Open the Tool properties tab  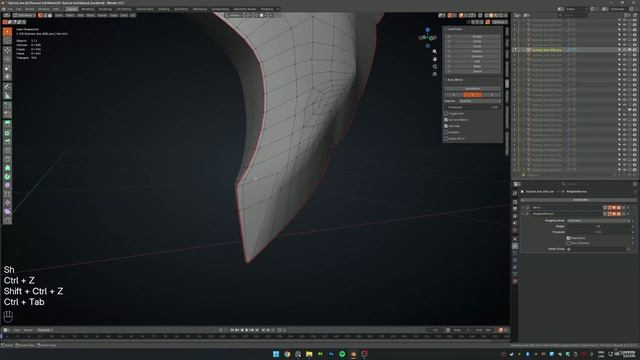(x=515, y=193)
